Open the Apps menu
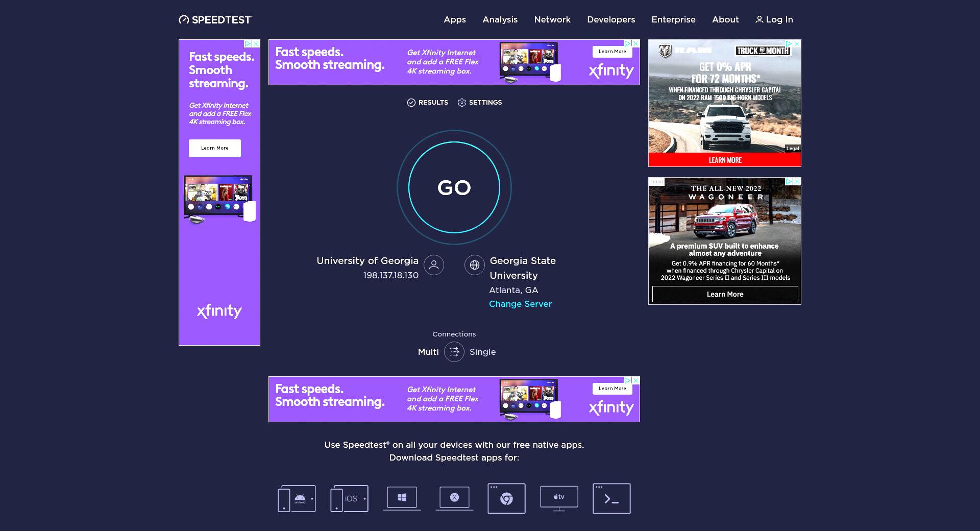 point(454,19)
